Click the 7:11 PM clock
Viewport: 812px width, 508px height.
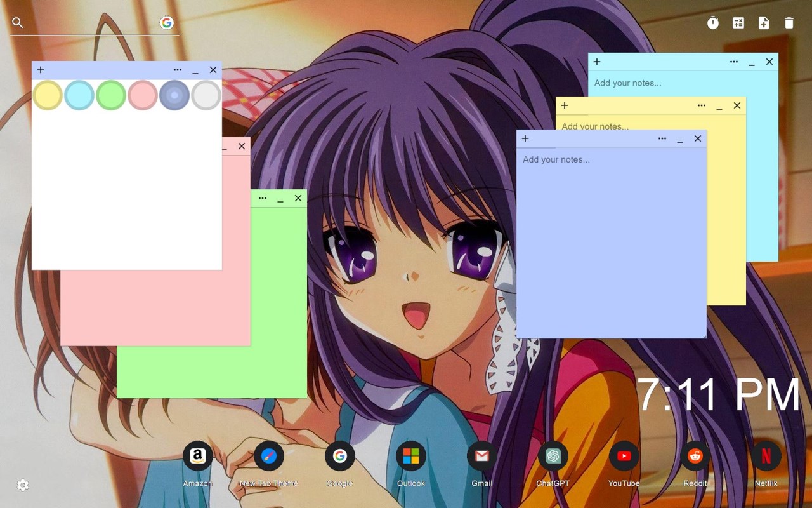(719, 395)
